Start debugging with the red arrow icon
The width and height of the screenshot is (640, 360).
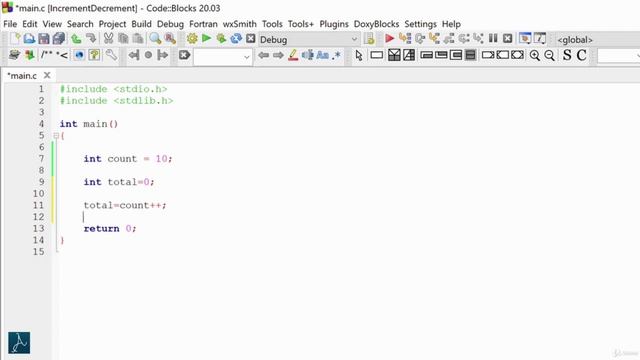point(389,39)
